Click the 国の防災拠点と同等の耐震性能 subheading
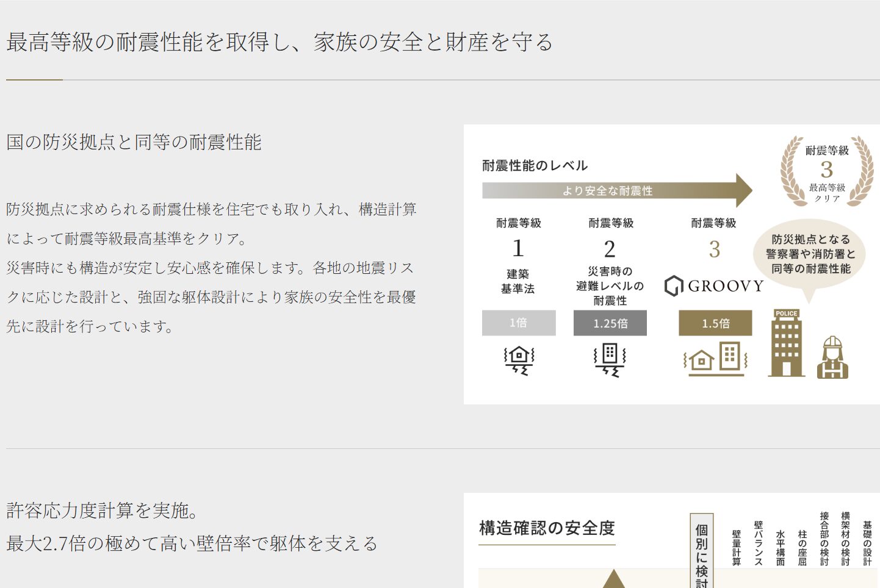 (x=134, y=143)
